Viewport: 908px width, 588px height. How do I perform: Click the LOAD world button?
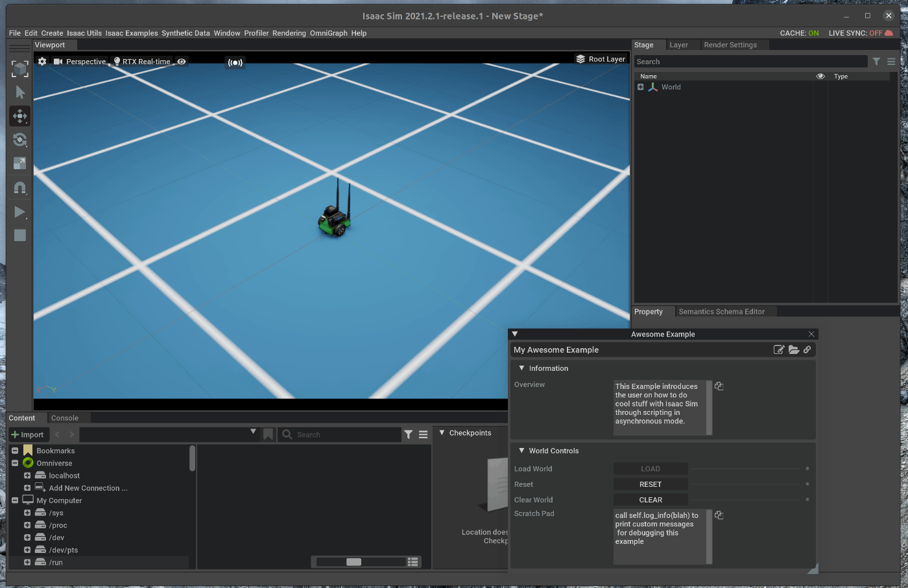click(x=651, y=469)
